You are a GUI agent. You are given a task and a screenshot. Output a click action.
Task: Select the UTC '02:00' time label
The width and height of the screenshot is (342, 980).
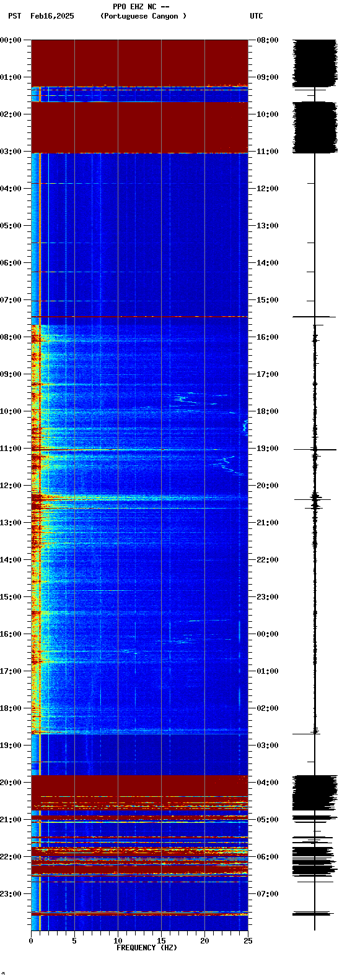[x=268, y=708]
